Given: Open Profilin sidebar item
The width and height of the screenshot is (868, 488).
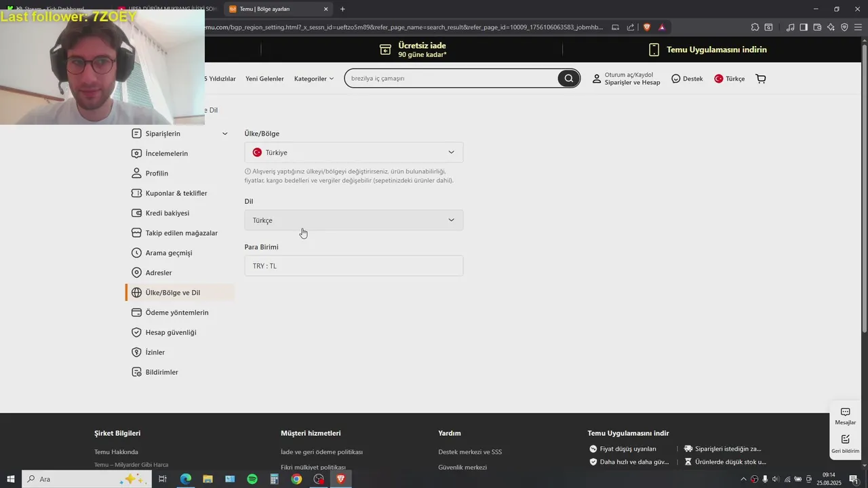Looking at the screenshot, I should [x=150, y=174].
